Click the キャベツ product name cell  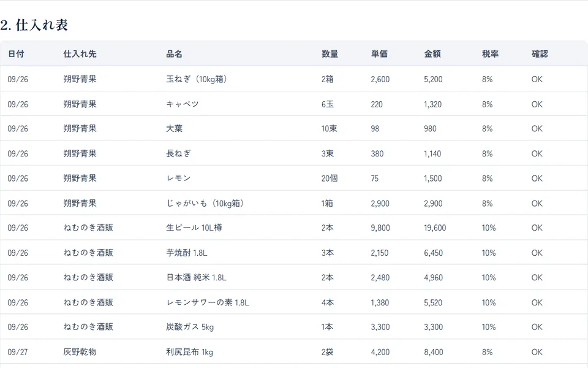point(183,104)
